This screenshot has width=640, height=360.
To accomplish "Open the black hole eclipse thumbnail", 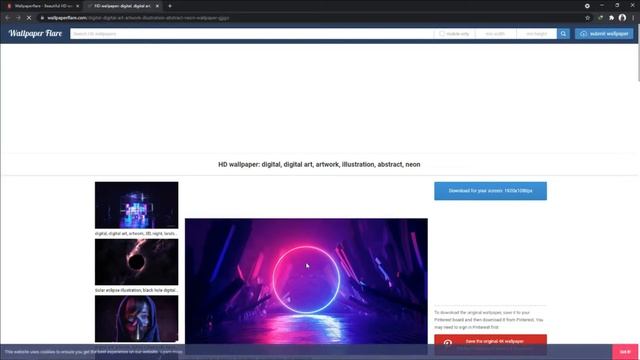I will point(136,262).
